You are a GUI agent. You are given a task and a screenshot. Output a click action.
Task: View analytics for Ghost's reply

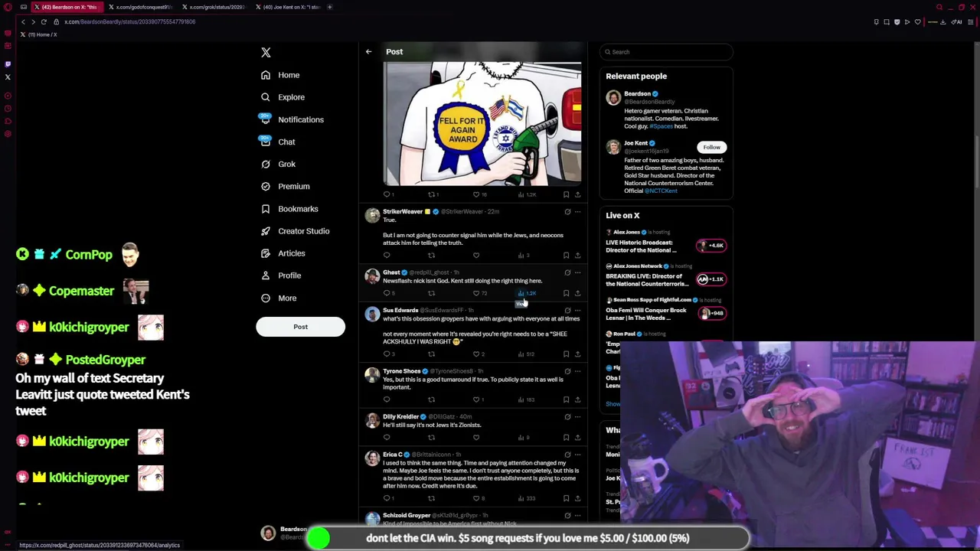[527, 293]
